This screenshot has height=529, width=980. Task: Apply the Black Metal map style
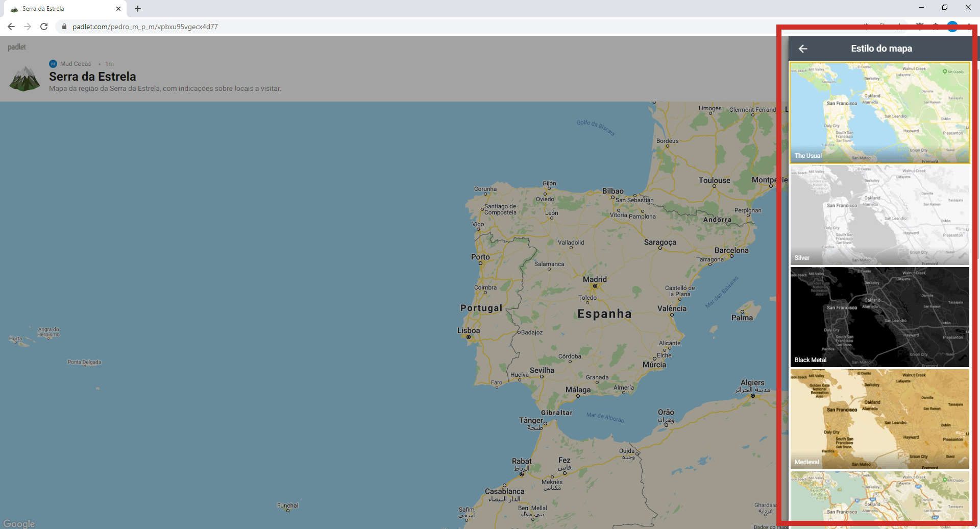[880, 317]
